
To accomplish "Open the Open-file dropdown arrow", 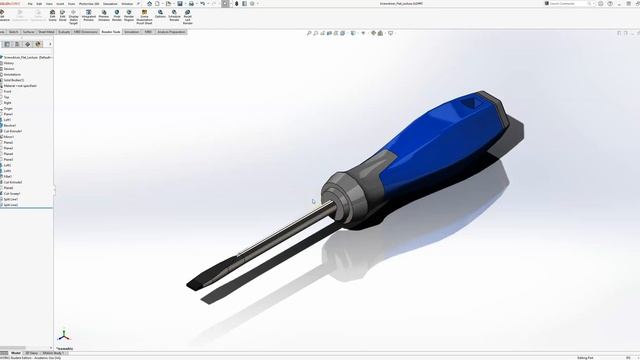I will click(x=173, y=4).
